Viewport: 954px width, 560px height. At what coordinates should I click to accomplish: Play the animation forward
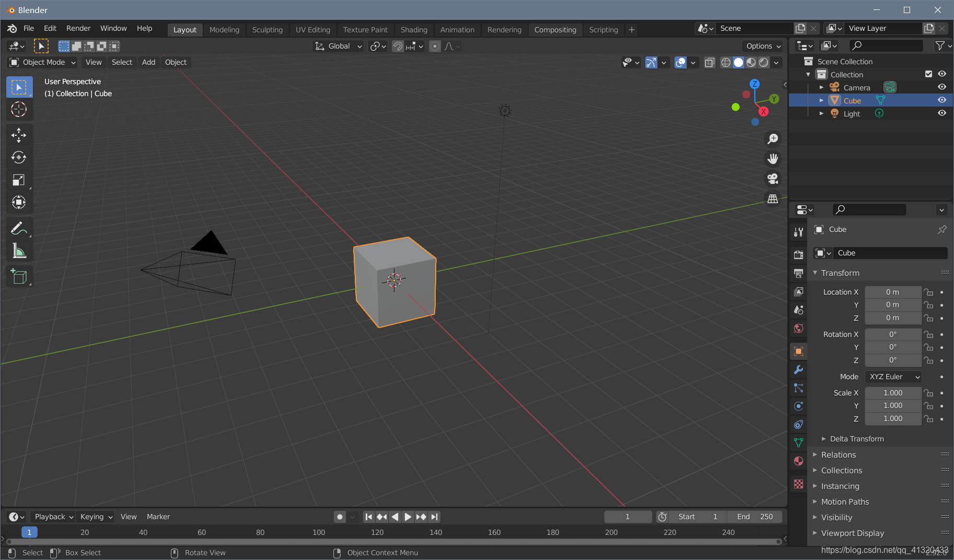pos(408,517)
